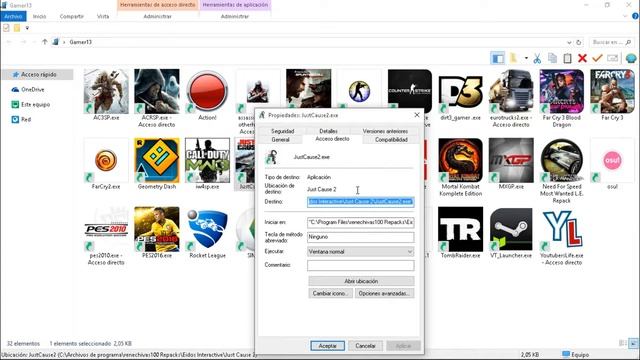Select the YoutubersLife.exe icon
Image resolution: width=640 pixels, height=360 pixels.
click(562, 229)
